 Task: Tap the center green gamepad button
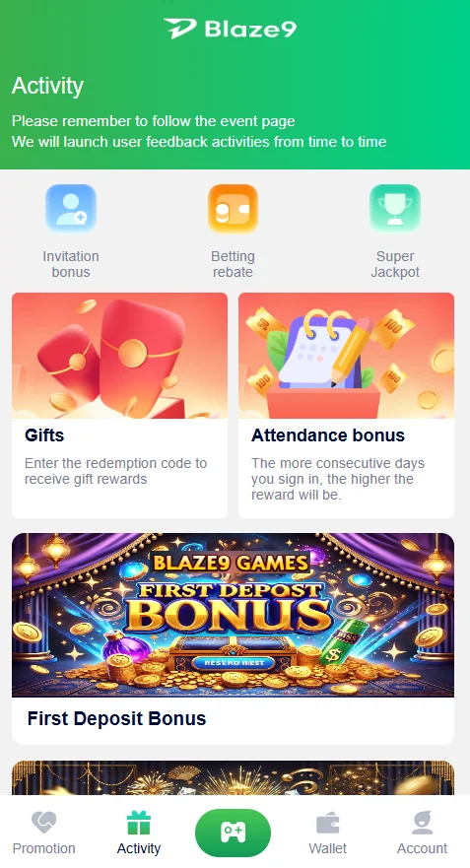[x=234, y=832]
